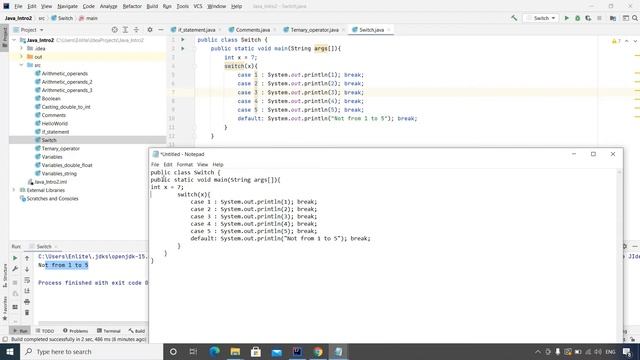Click the warnings indicator in editor corner
The width and height of the screenshot is (640, 360).
point(616,41)
